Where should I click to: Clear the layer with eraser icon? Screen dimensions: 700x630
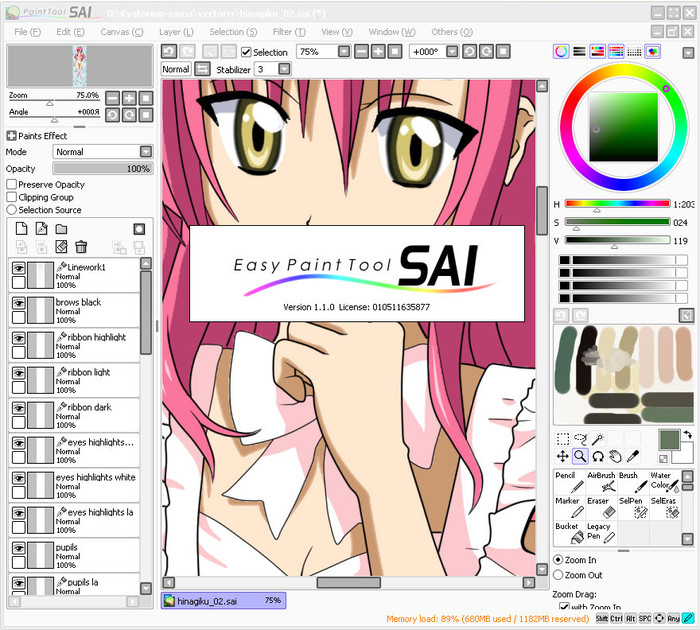(x=61, y=246)
